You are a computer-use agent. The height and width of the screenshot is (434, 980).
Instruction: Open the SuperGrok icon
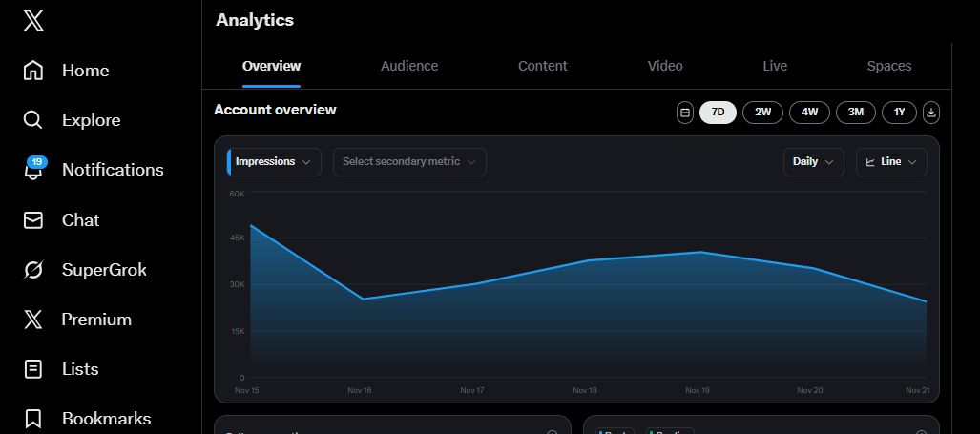[33, 270]
